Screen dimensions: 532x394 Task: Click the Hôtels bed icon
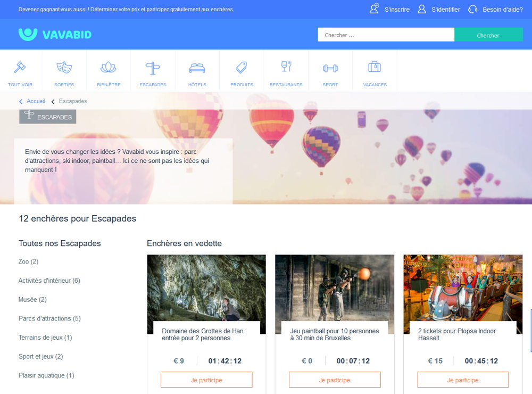click(x=197, y=68)
